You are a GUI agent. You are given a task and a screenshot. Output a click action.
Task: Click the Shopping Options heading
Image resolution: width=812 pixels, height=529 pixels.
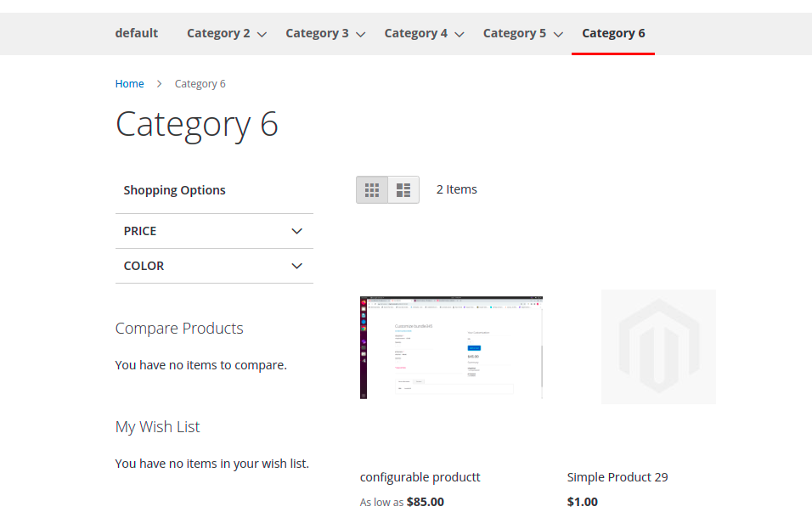pyautogui.click(x=174, y=189)
